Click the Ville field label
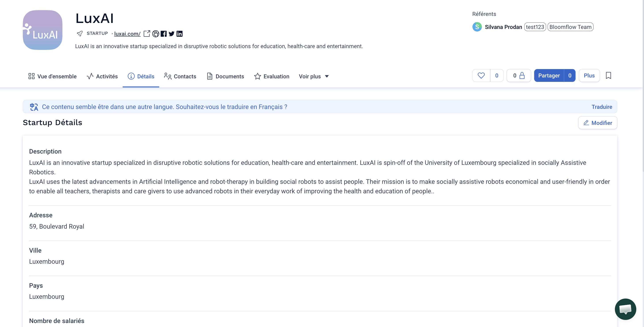Screen dimensions: 644x327 point(35,250)
